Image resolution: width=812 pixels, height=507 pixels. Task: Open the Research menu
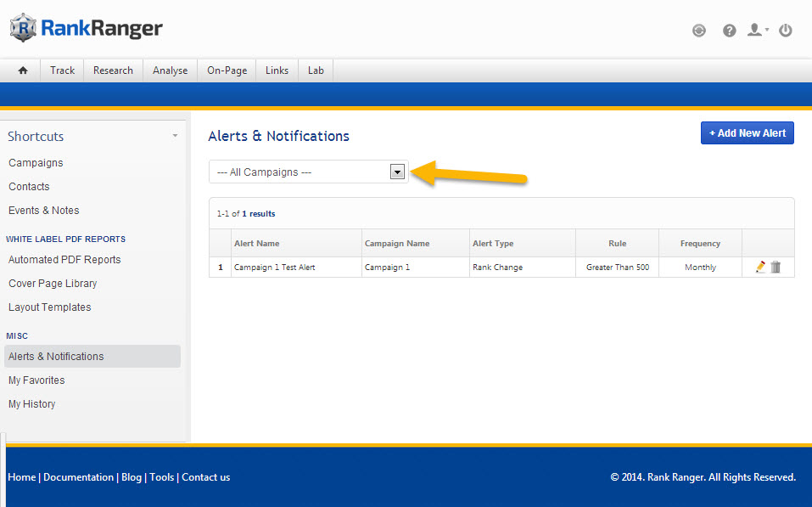pos(113,70)
